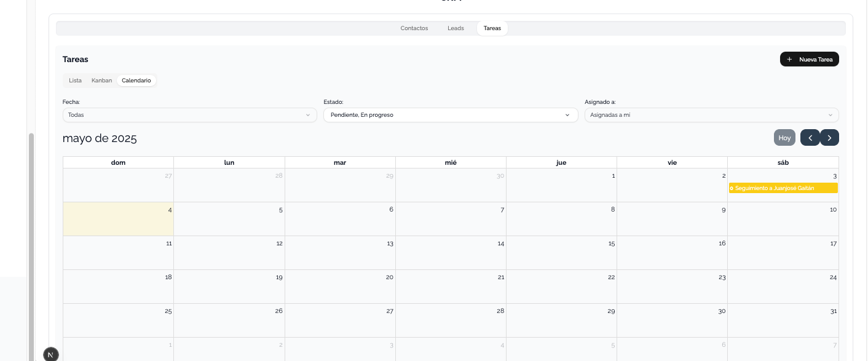The image size is (868, 361).
Task: Switch to the Contactos tab
Action: point(414,28)
